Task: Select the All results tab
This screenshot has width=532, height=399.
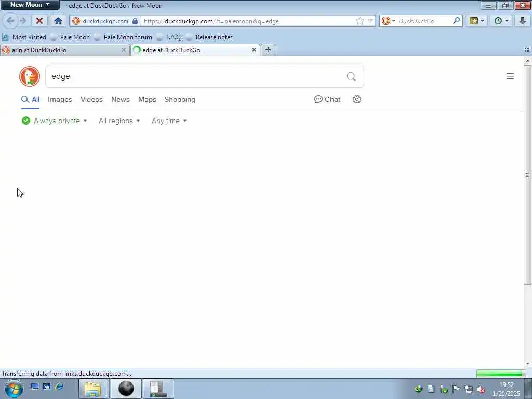Action: pos(30,99)
